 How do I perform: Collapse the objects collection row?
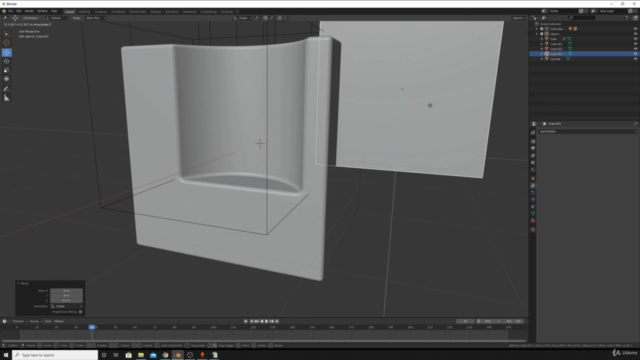point(537,34)
